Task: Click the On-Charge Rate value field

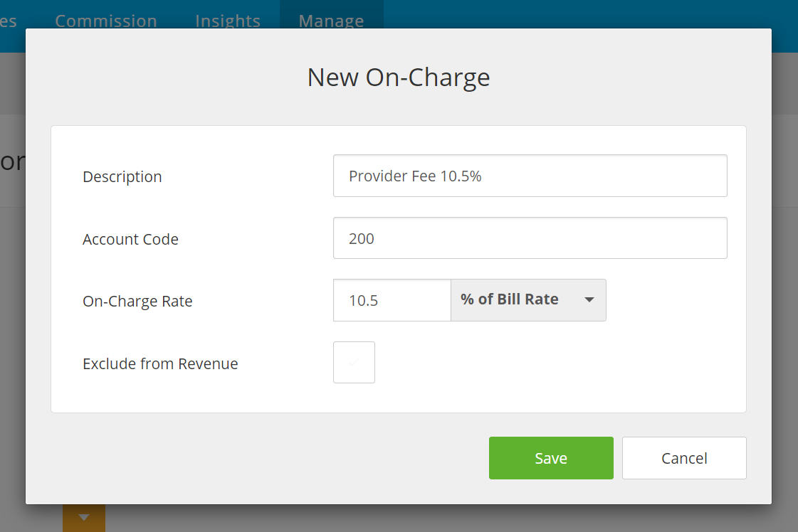Action: 392,300
